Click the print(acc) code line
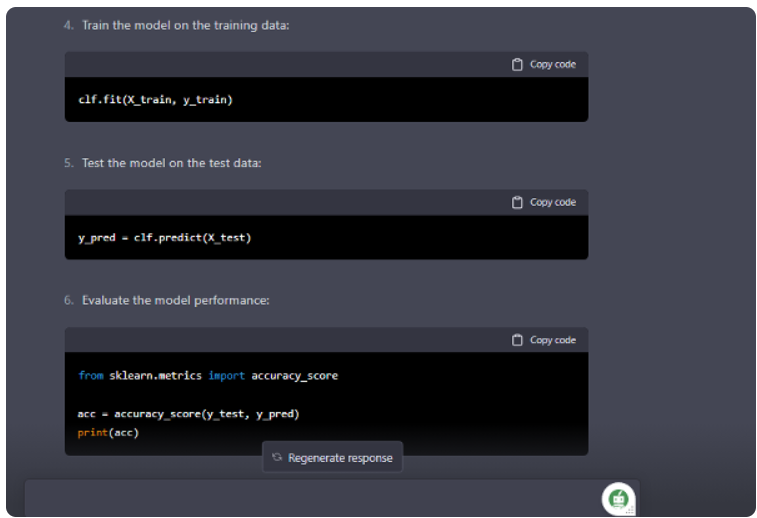 (x=108, y=433)
